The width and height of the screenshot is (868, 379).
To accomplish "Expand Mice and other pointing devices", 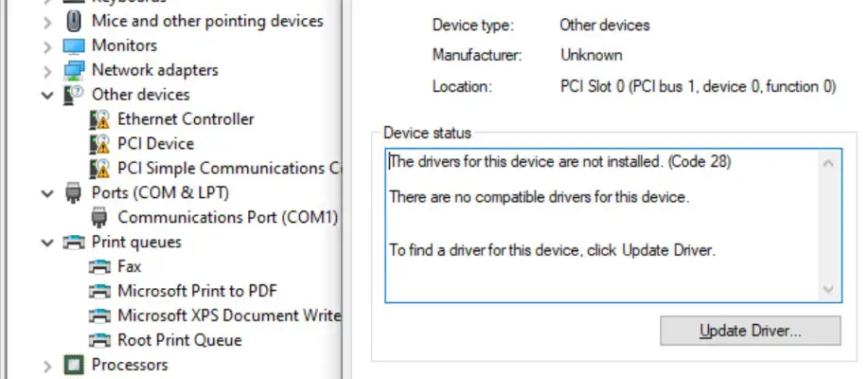I will point(47,21).
